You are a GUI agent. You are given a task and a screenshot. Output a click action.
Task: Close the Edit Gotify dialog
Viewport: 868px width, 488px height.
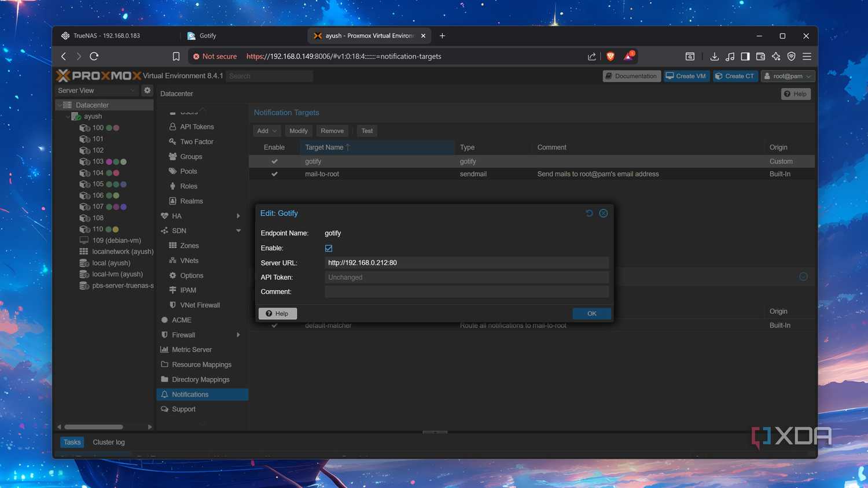point(604,213)
